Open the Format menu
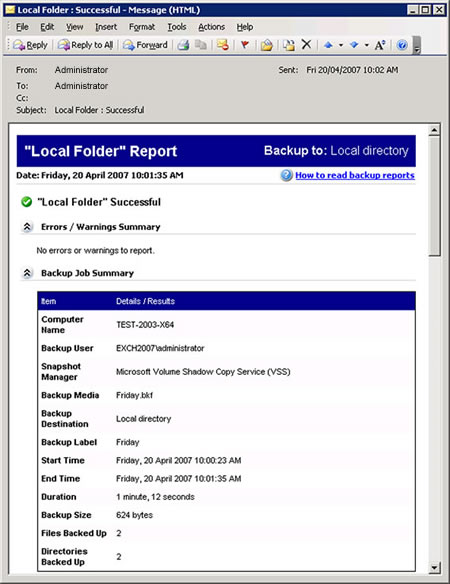Screen dimensions: 450x584 (142, 27)
